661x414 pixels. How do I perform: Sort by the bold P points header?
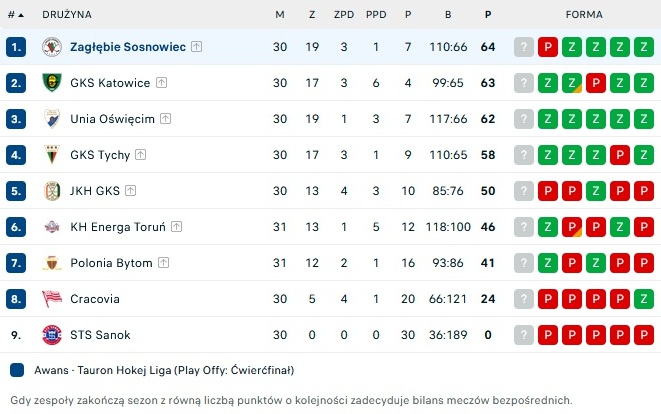(488, 15)
